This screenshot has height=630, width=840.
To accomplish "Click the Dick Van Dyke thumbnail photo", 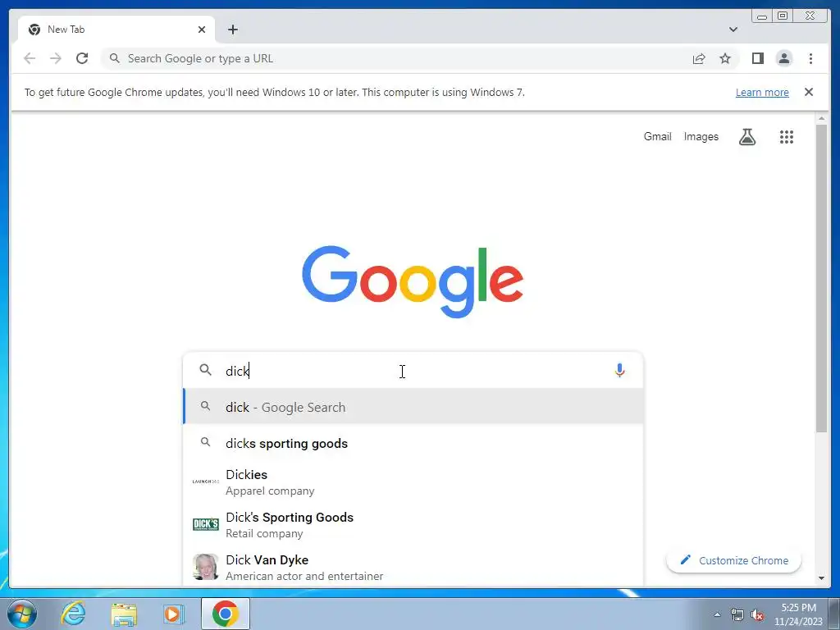I will click(206, 567).
